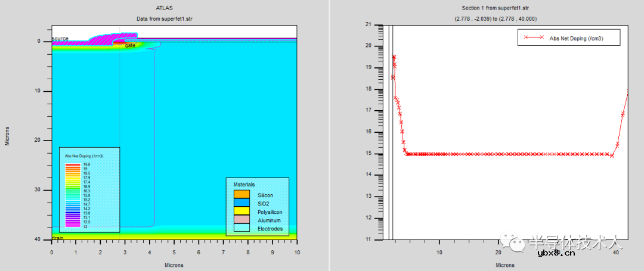
Task: Select the gate electrode label
Action: [x=130, y=45]
